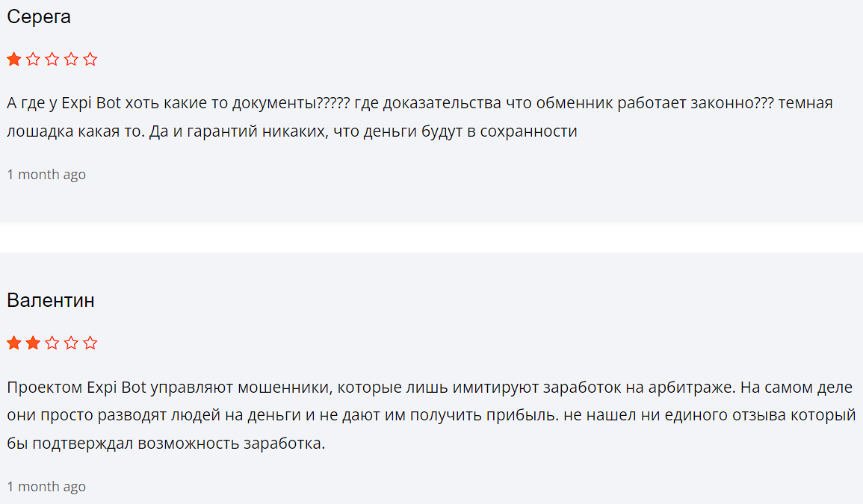Click second star in Валентин's rating

(33, 343)
